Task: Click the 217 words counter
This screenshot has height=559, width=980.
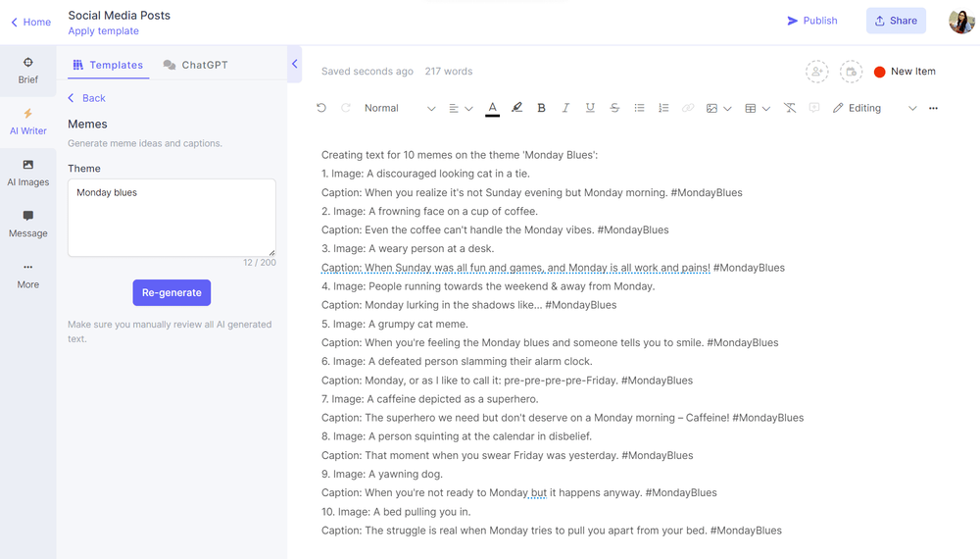Action: click(x=449, y=72)
